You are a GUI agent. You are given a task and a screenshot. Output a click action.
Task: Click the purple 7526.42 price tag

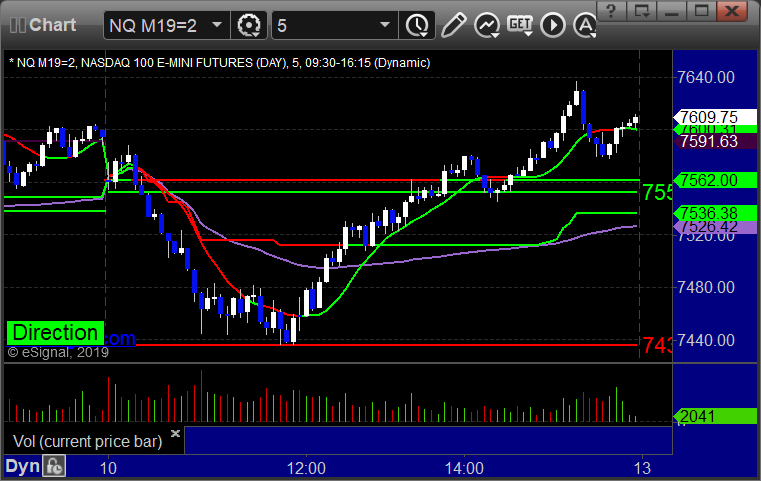714,227
